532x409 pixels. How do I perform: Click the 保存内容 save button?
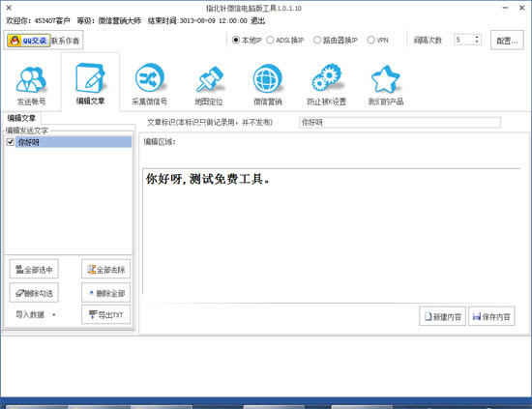[491, 316]
